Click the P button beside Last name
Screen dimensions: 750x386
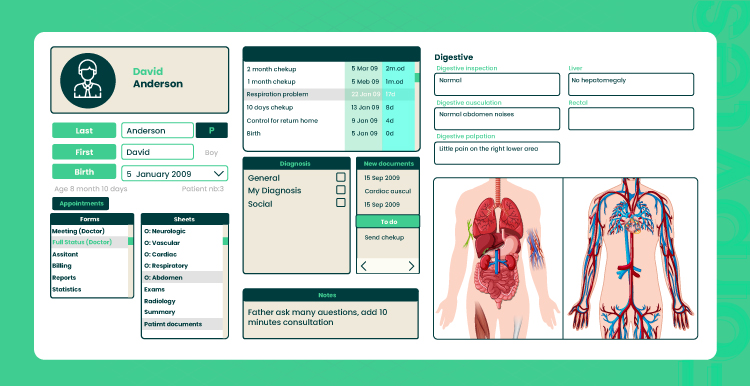click(x=211, y=131)
